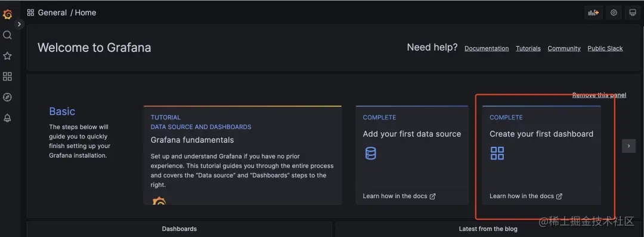Open the Documentation link
Screen dimensions: 644x237
[487, 48]
